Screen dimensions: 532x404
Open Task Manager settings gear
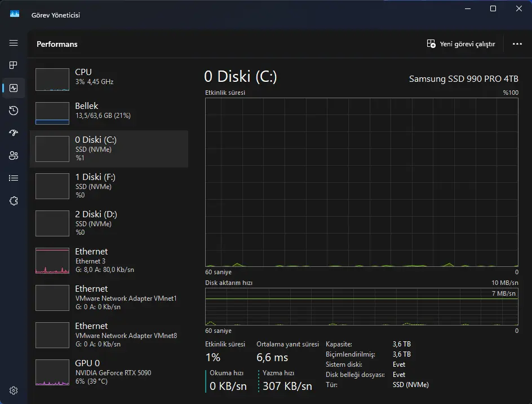pyautogui.click(x=14, y=390)
